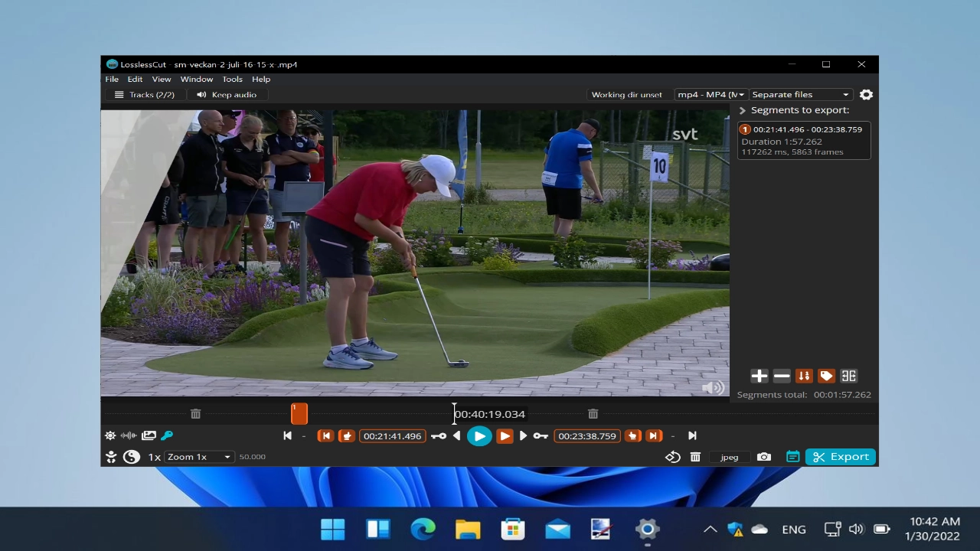Play current segment orange button
This screenshot has height=551, width=980.
(x=505, y=435)
